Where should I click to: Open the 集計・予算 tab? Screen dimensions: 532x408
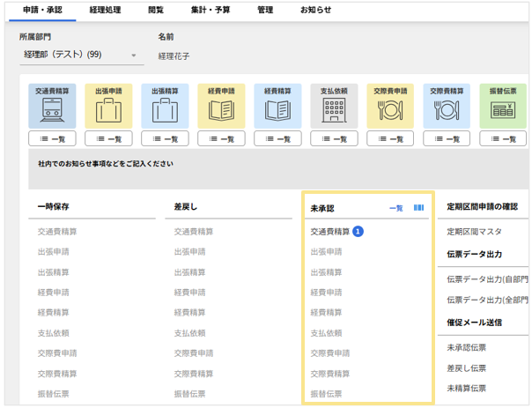(x=210, y=10)
